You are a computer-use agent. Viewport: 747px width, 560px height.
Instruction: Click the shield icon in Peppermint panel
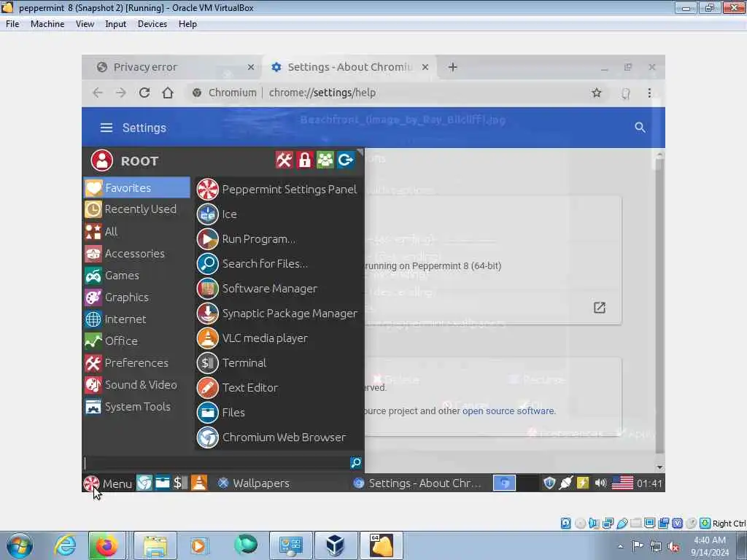pyautogui.click(x=549, y=483)
